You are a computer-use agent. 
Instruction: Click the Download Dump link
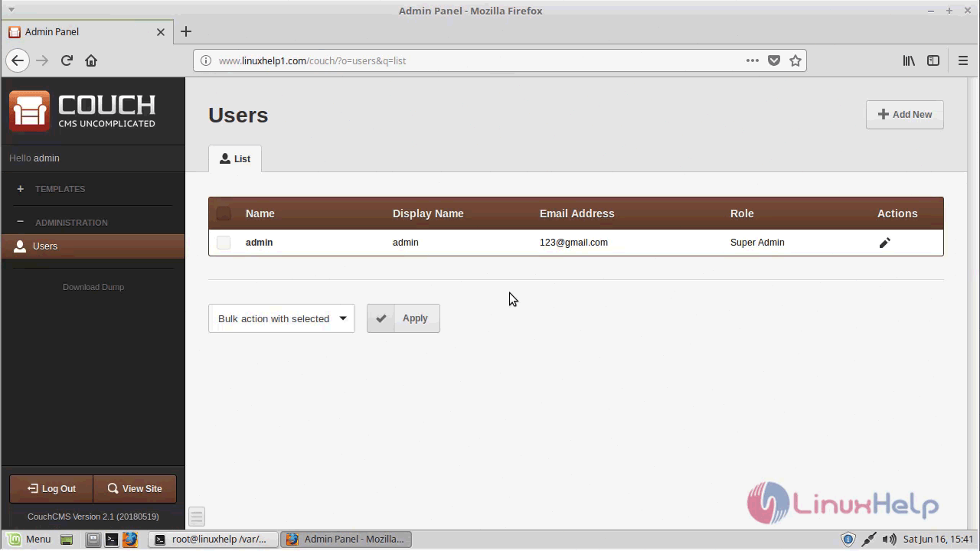coord(93,287)
